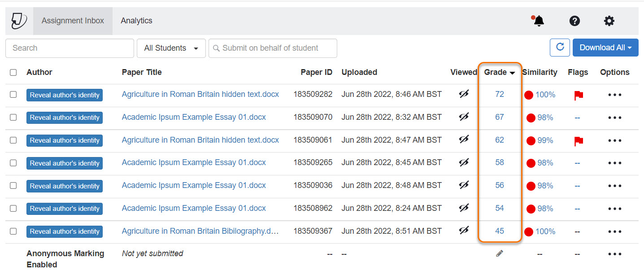Screen dimensions: 644x275
Task: Click the Search input field
Action: pyautogui.click(x=70, y=48)
